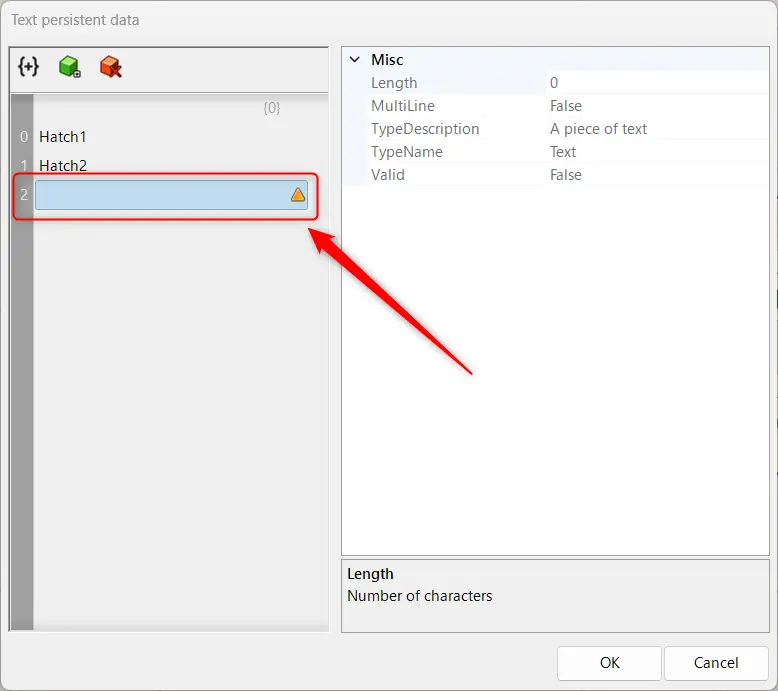Click index number 1 in the gutter

click(x=23, y=166)
